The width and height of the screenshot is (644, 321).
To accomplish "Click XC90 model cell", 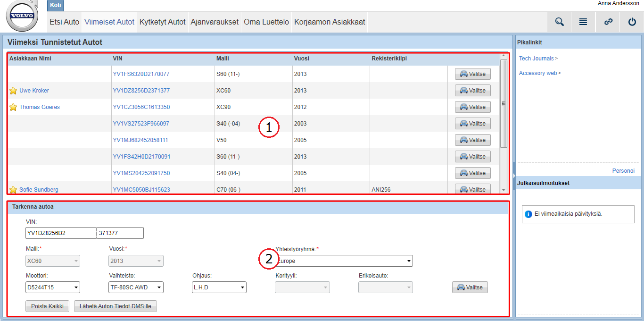I will [223, 107].
